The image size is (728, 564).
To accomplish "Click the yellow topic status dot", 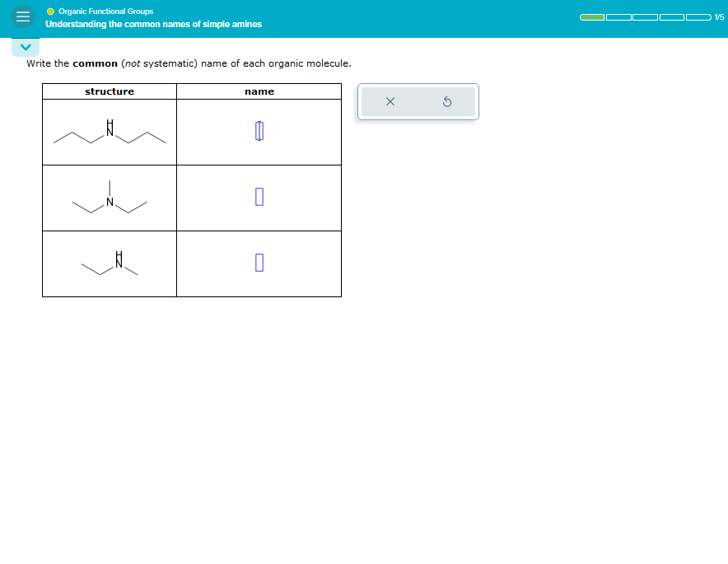I will [49, 11].
